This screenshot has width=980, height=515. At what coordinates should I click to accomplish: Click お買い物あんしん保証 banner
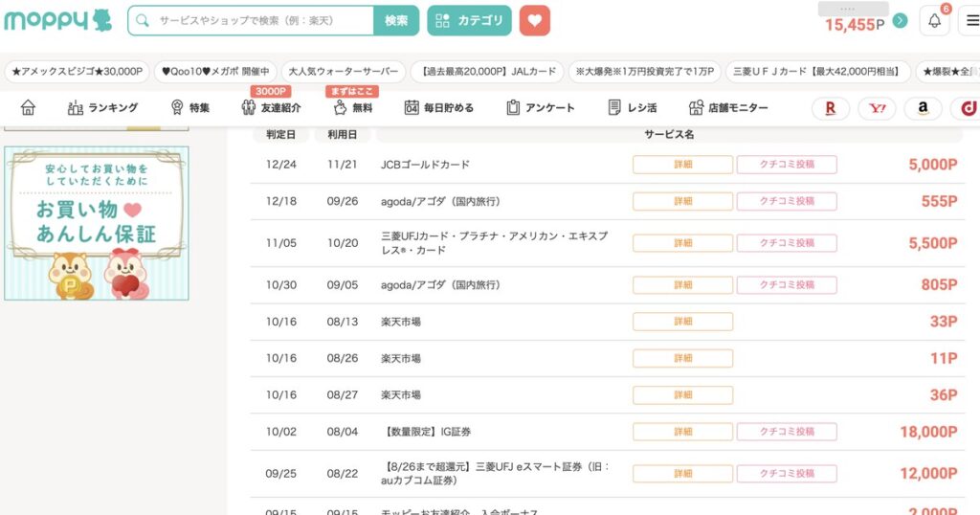[97, 223]
